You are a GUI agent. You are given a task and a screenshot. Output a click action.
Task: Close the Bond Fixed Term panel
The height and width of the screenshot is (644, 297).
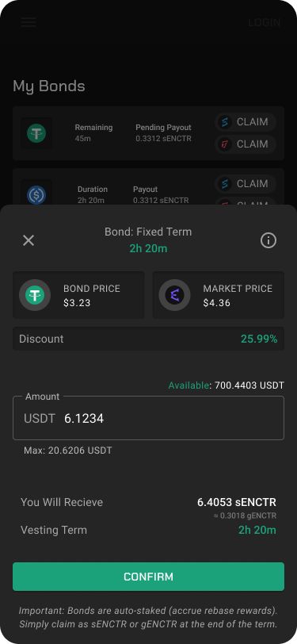click(x=29, y=240)
